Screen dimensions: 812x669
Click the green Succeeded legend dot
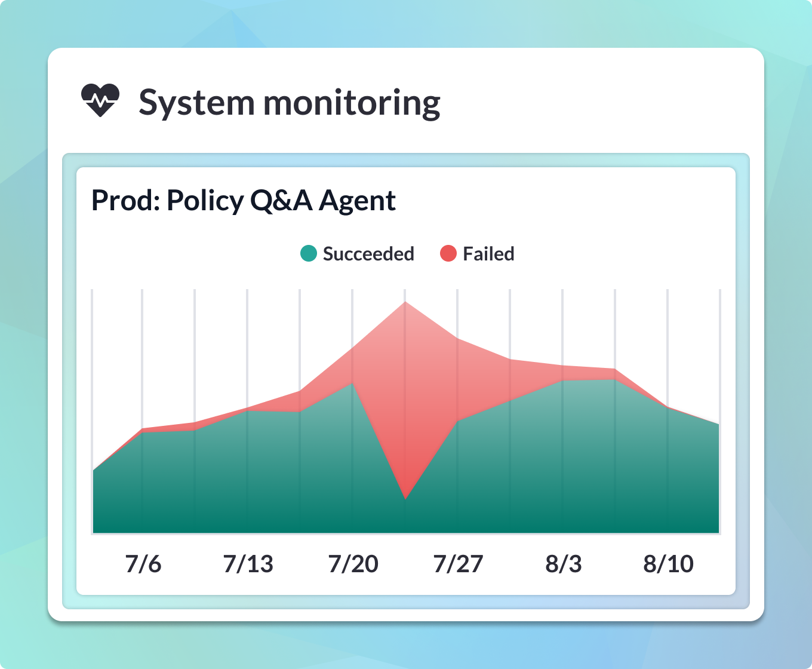[x=308, y=254]
